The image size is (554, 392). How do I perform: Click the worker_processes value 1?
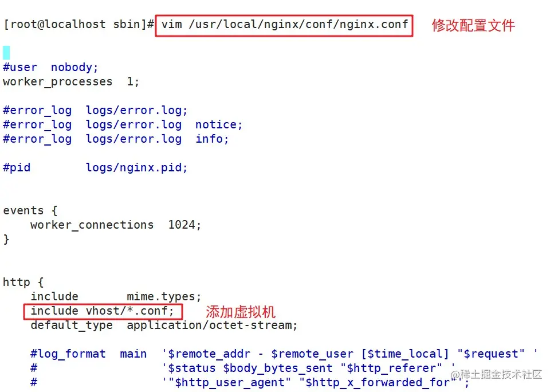click(131, 81)
